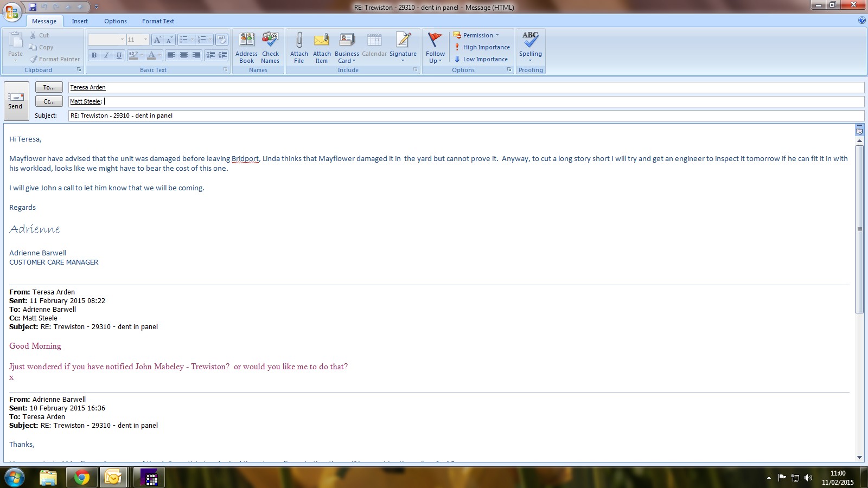Run Check Names on recipients

(270, 48)
